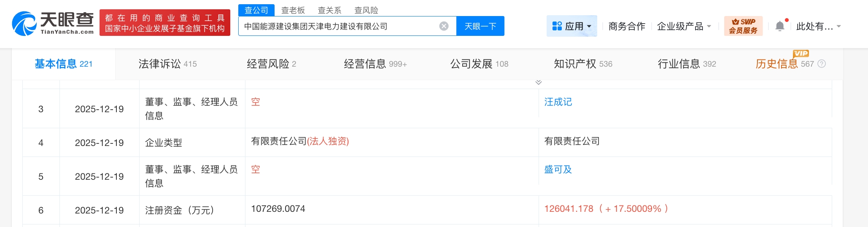Click the notification bell icon

click(x=780, y=26)
